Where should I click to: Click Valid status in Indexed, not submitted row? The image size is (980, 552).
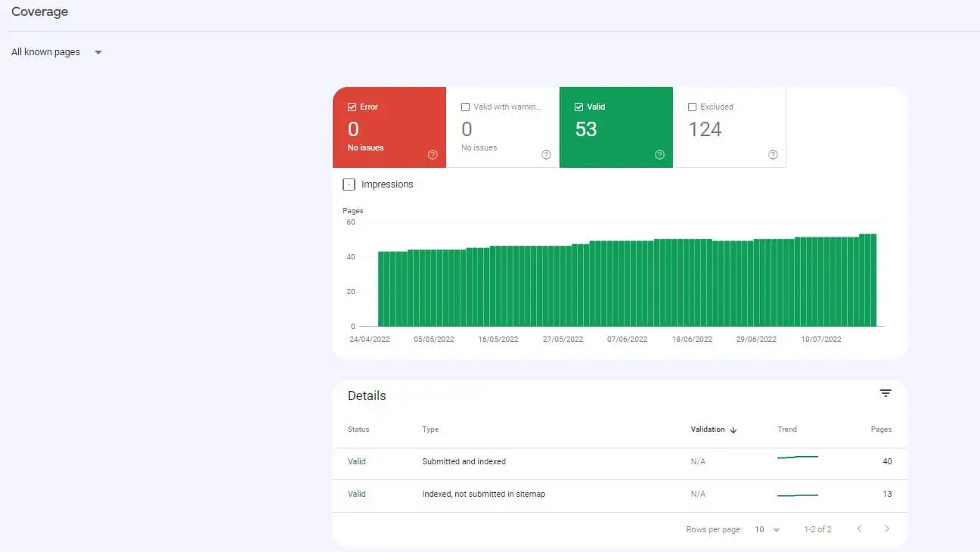click(x=357, y=495)
